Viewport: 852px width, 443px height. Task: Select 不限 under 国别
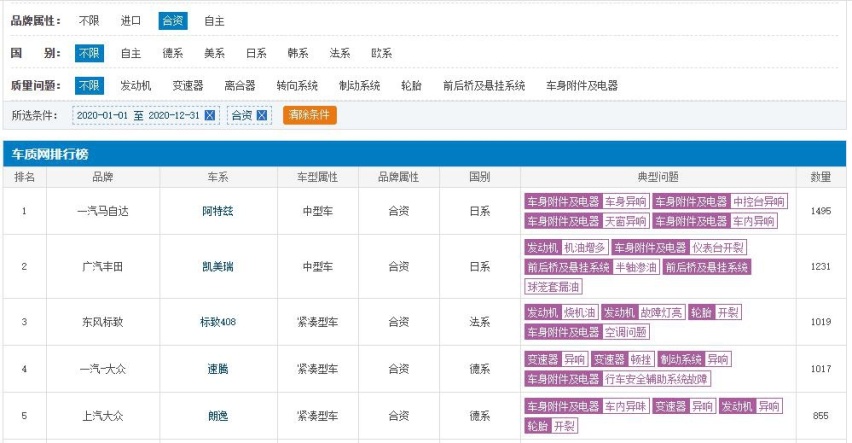(89, 53)
